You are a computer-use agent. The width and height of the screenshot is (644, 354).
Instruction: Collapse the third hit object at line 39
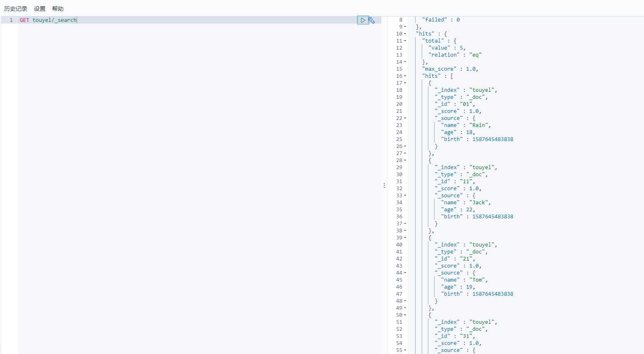point(405,238)
